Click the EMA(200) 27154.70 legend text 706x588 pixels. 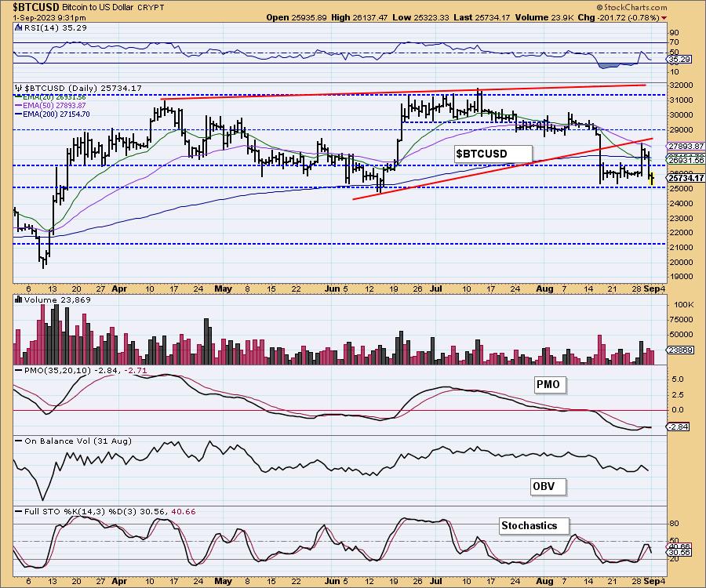[56, 114]
